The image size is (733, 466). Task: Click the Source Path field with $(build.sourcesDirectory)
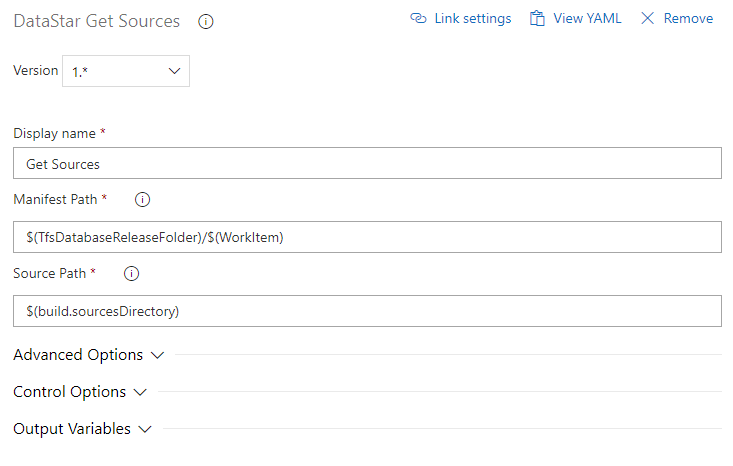click(x=367, y=311)
